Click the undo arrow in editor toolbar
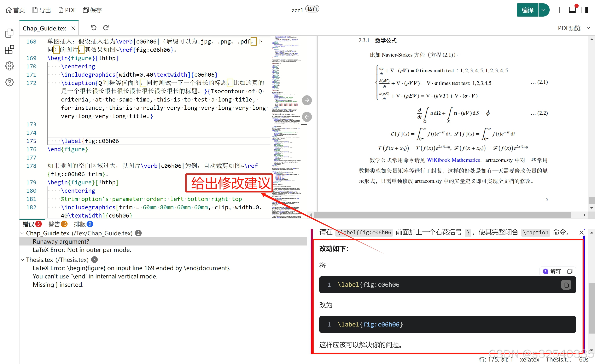The width and height of the screenshot is (595, 364). (x=93, y=28)
